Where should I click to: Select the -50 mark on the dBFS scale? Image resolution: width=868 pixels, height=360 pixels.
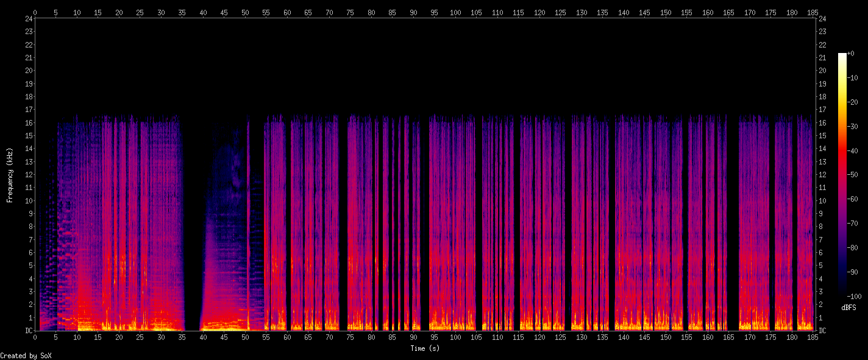tap(853, 174)
